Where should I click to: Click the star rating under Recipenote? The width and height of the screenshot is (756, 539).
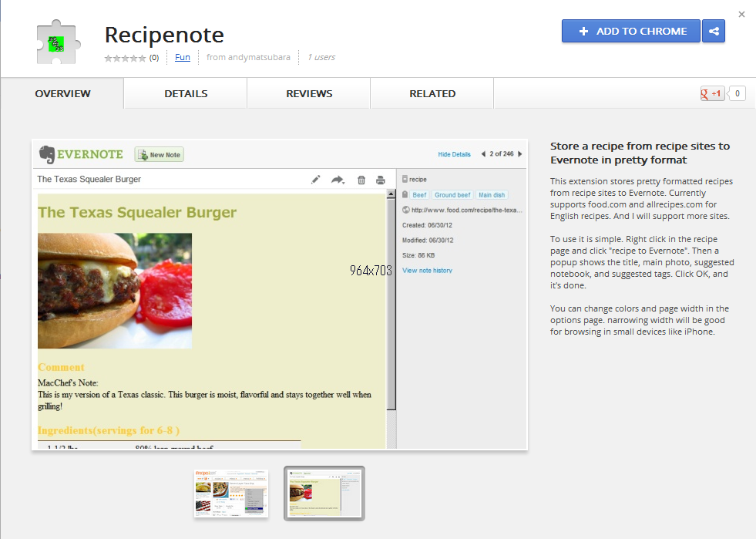click(125, 58)
